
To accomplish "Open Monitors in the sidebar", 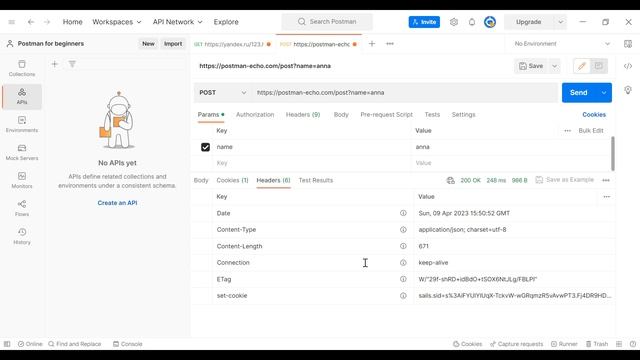I will click(22, 180).
